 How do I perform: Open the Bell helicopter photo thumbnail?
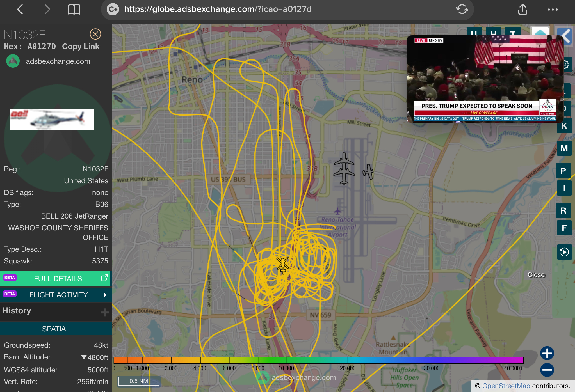click(x=52, y=120)
